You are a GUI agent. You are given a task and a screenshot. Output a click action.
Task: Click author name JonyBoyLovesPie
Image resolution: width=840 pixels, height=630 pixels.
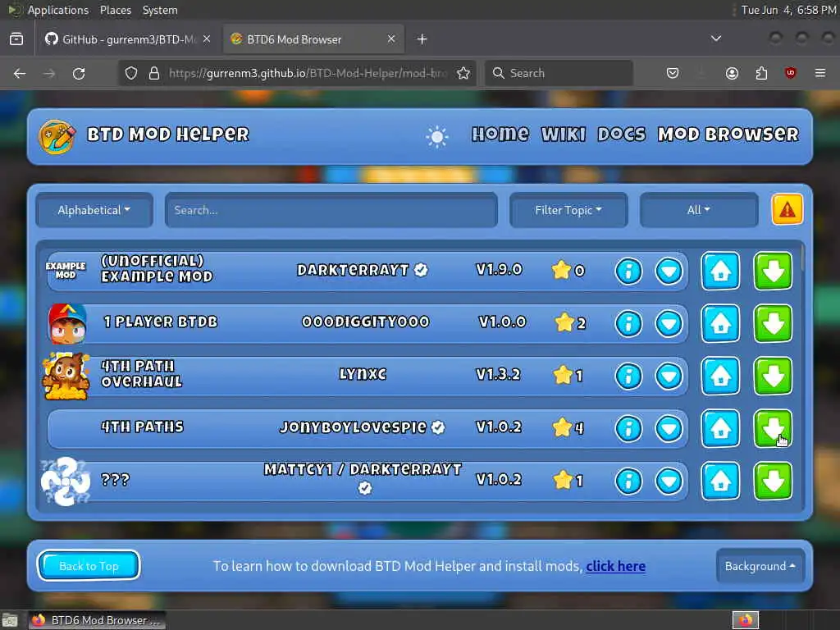click(x=353, y=427)
